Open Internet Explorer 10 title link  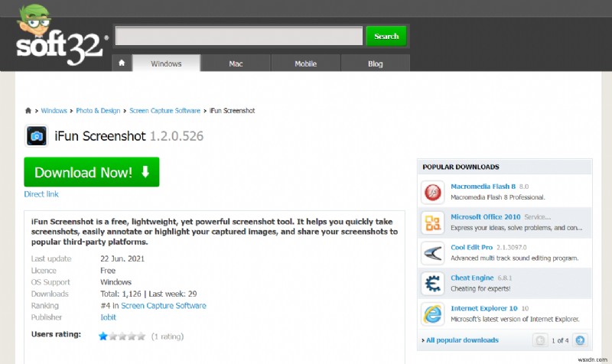click(484, 308)
